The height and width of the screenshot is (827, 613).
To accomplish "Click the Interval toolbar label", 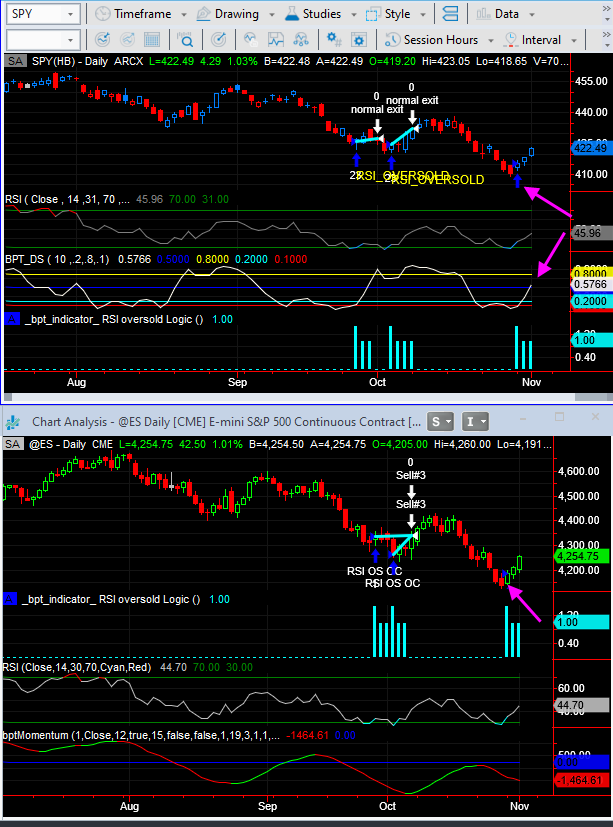I will click(x=541, y=40).
